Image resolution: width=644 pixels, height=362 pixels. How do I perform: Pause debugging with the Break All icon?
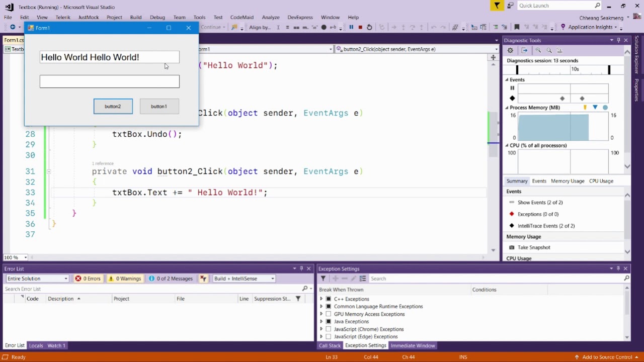point(351,27)
